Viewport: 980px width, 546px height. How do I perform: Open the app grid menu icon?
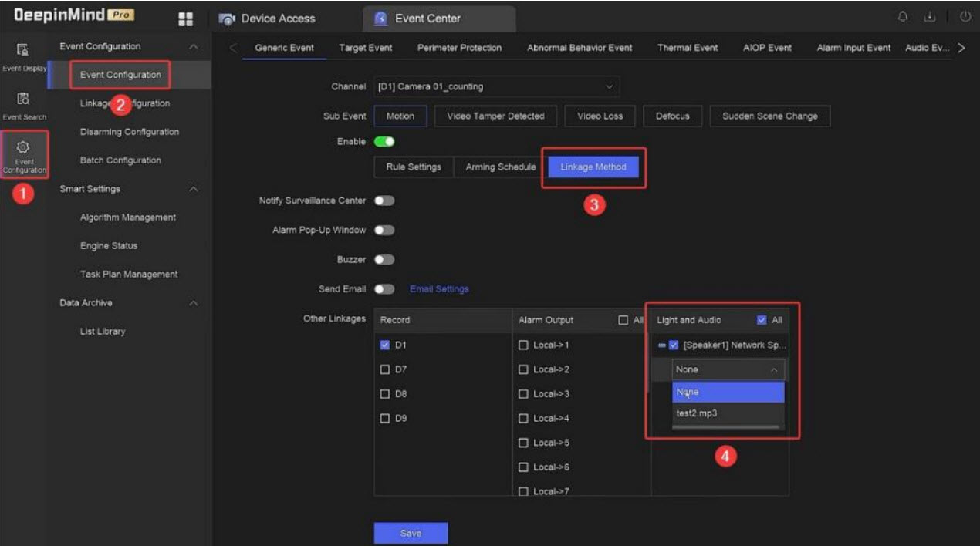click(x=185, y=19)
